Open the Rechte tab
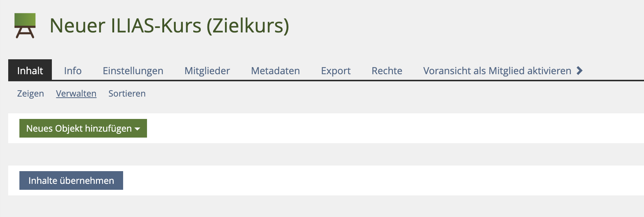Screen dimensions: 644x217 click(387, 70)
